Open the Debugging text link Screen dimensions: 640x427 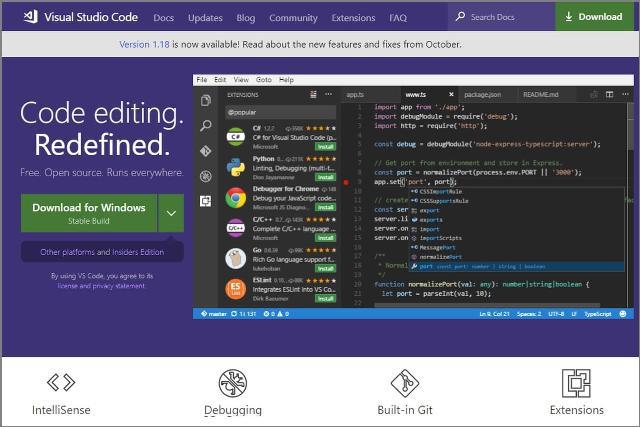coord(233,410)
